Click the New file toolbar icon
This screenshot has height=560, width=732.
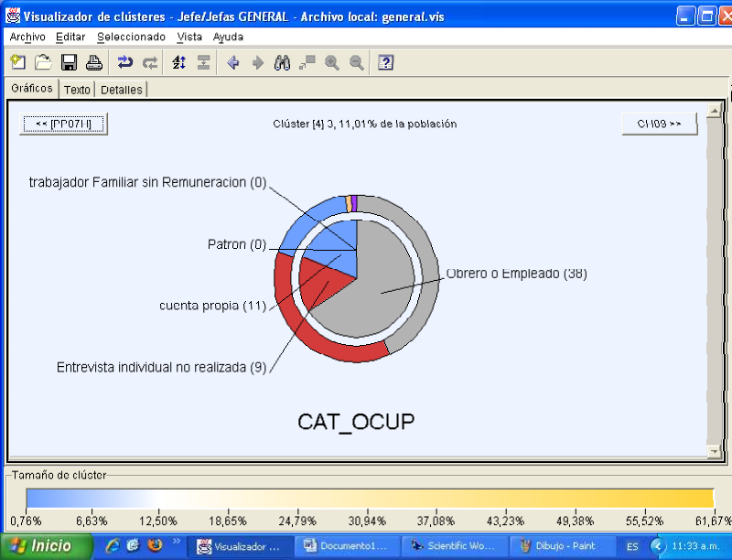pos(17,62)
